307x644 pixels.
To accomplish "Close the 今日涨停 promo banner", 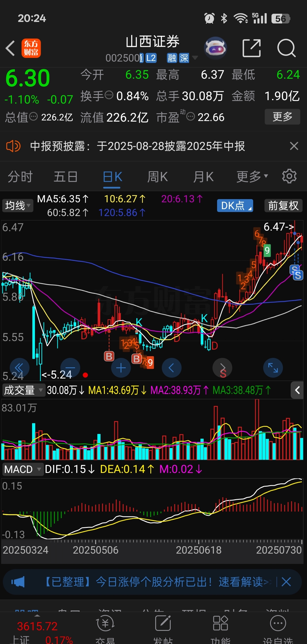I will coord(286,582).
